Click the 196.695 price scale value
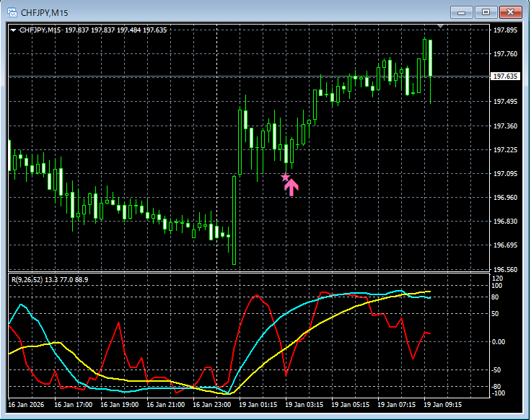Viewport: 531px width, 420px height. click(x=505, y=245)
